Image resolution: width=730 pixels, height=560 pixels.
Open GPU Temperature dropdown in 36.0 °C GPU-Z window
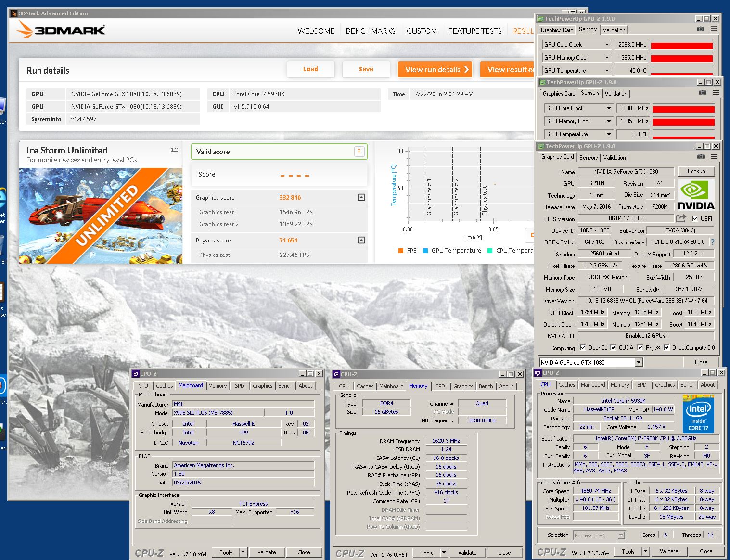point(609,134)
